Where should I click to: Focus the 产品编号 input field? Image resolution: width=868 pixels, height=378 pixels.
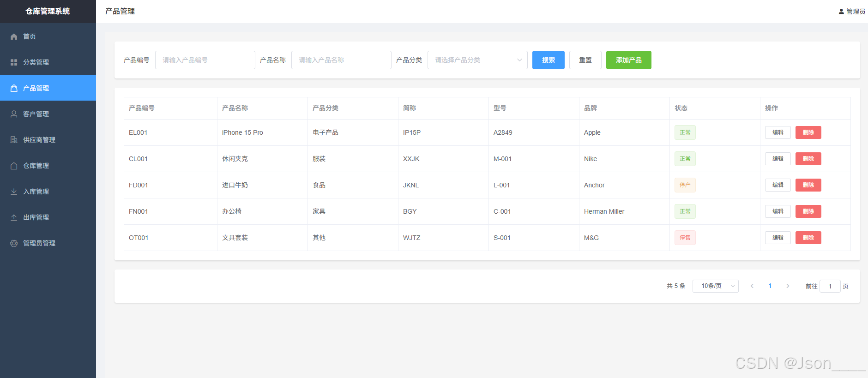click(205, 60)
